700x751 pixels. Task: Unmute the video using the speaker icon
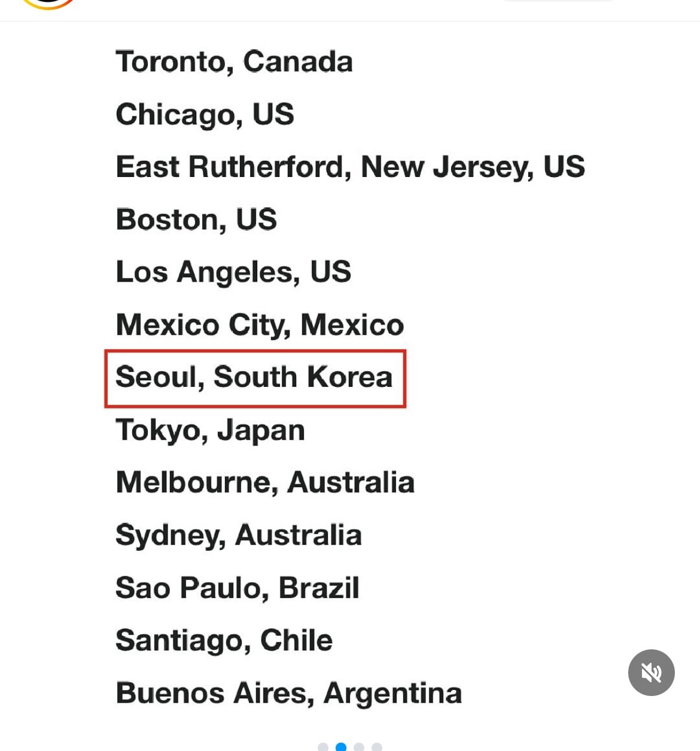[x=651, y=673]
